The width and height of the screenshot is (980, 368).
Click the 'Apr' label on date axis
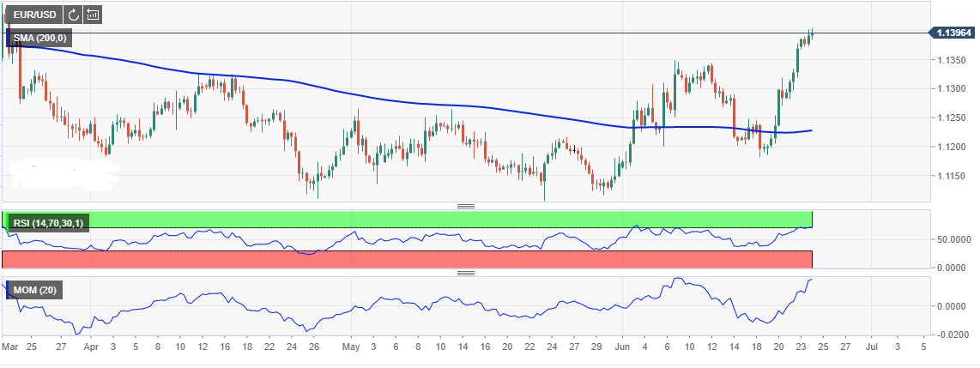click(x=92, y=347)
